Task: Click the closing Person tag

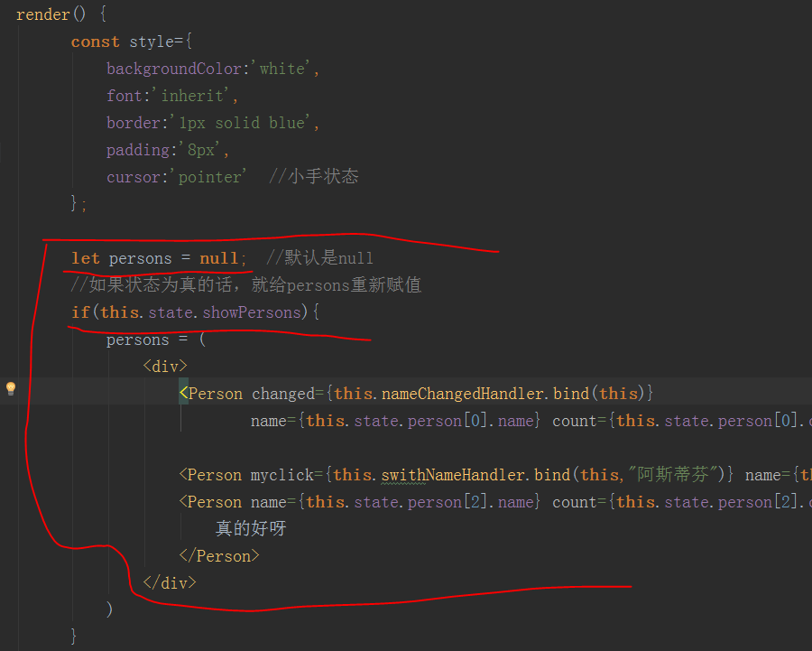Action: pyautogui.click(x=219, y=556)
